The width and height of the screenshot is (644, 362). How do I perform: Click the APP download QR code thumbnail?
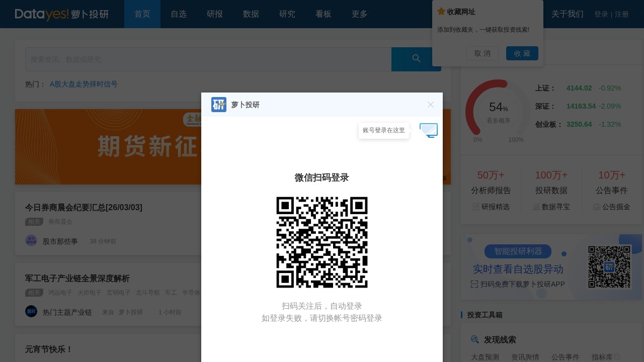(609, 266)
